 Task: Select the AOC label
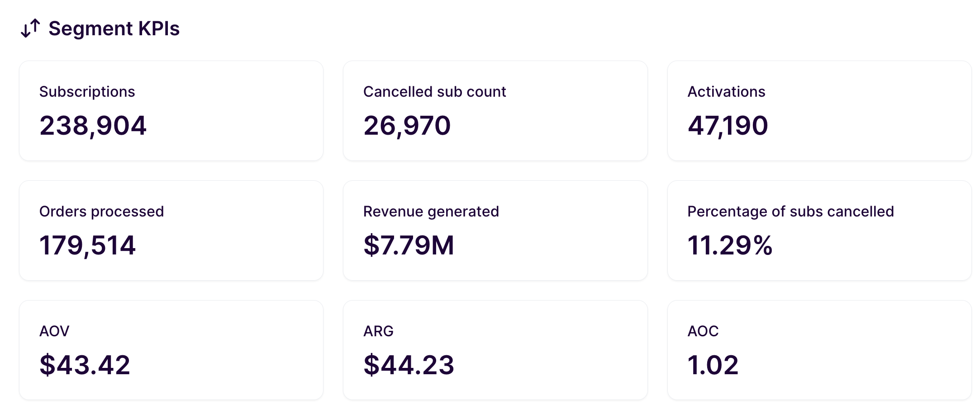pos(703,331)
